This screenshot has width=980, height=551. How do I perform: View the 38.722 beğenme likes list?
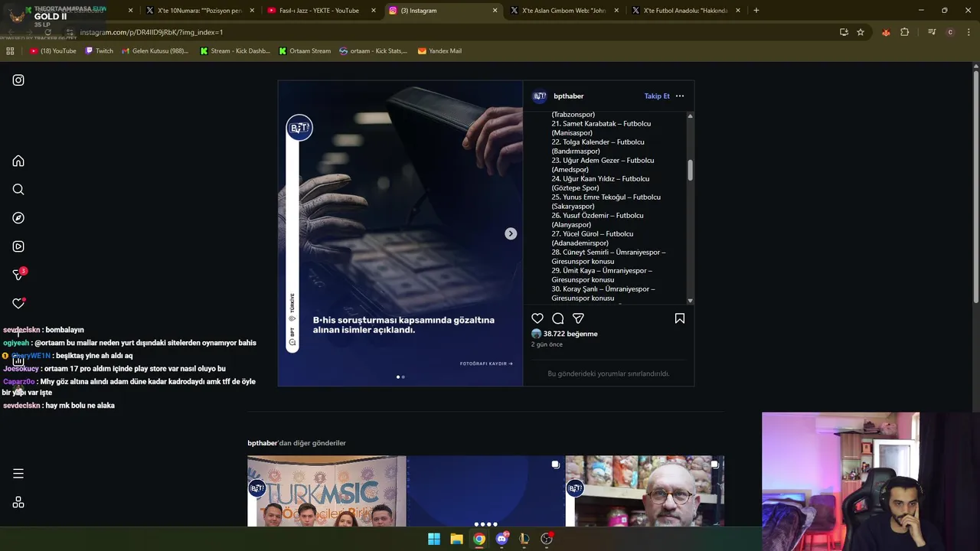570,334
